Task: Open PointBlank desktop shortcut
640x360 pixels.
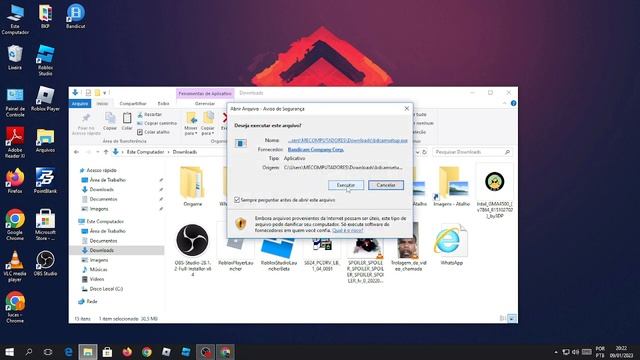Action: coord(45,180)
